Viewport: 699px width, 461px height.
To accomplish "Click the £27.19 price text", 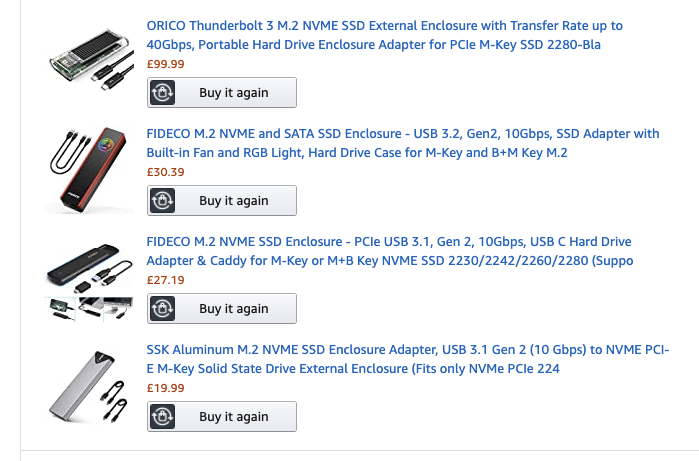I will pyautogui.click(x=165, y=280).
